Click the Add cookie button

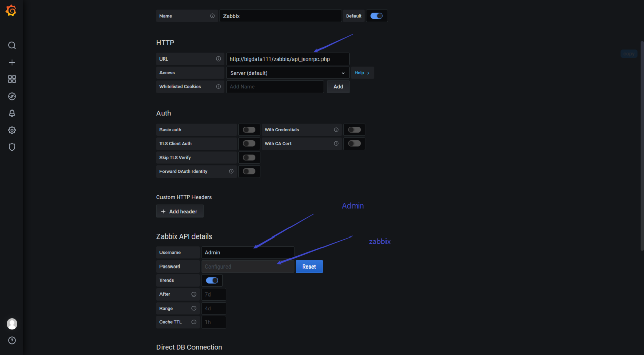point(338,87)
